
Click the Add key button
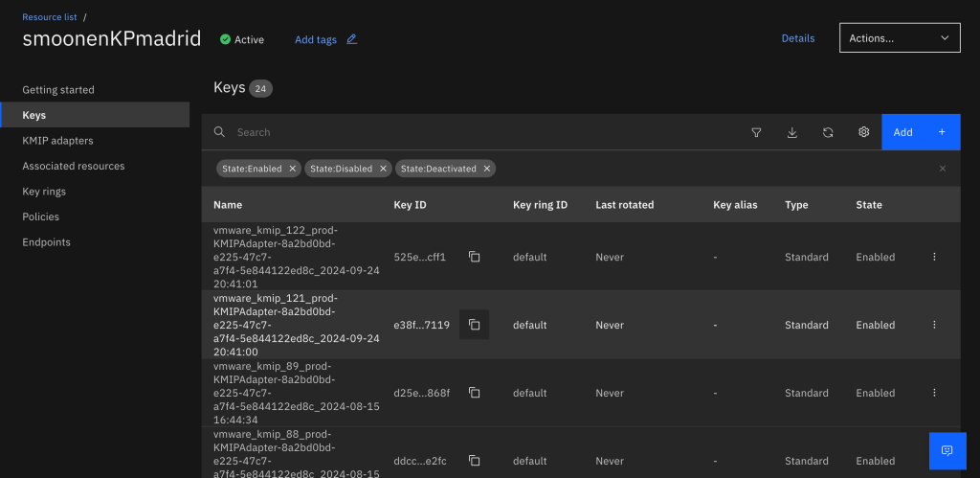pos(920,132)
